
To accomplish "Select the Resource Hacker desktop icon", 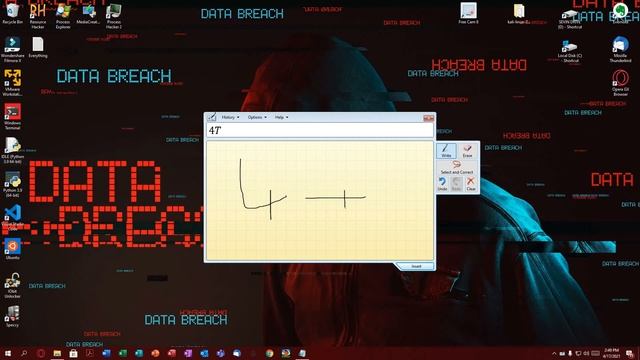I will pyautogui.click(x=38, y=16).
